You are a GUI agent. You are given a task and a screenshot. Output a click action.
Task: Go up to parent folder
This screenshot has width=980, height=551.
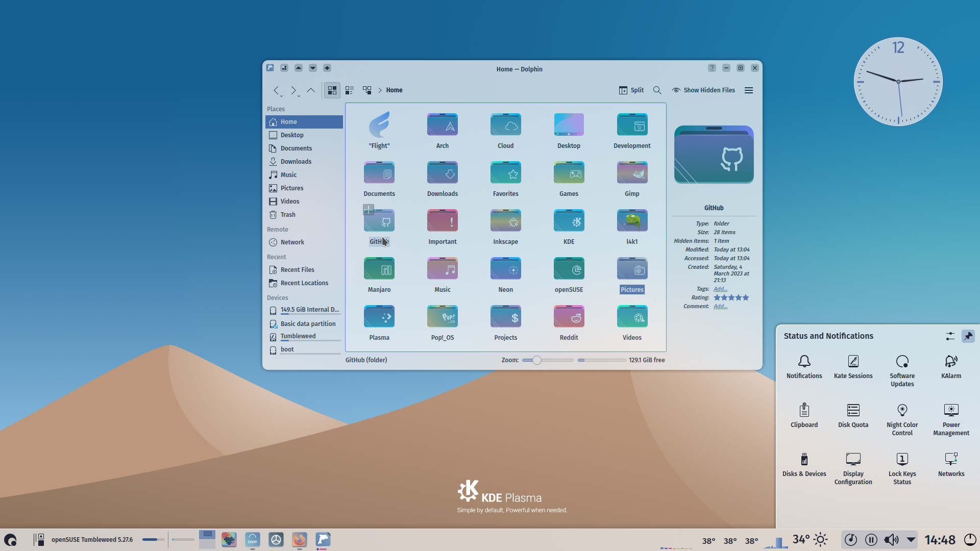pos(310,90)
